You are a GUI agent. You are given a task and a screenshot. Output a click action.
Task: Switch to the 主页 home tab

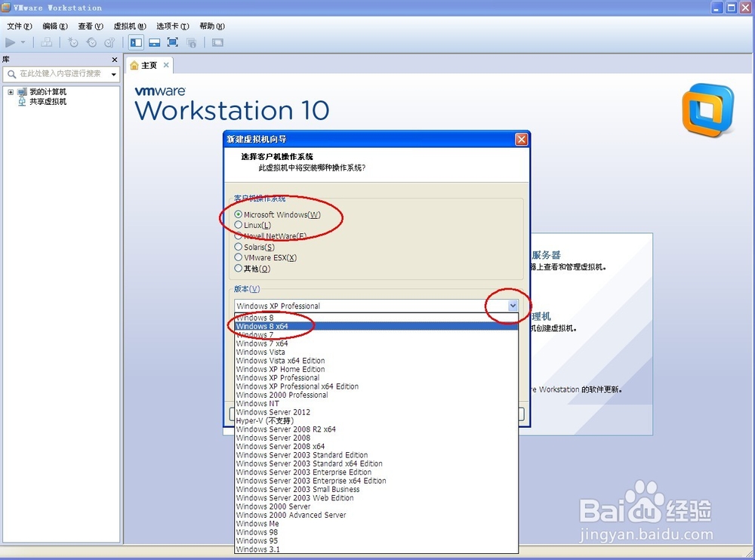click(149, 65)
